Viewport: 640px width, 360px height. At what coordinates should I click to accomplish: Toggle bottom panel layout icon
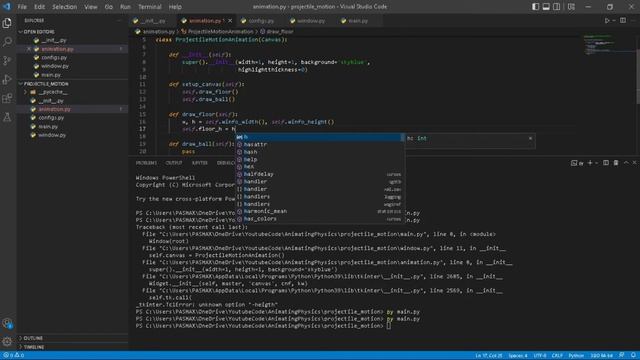(x=546, y=7)
